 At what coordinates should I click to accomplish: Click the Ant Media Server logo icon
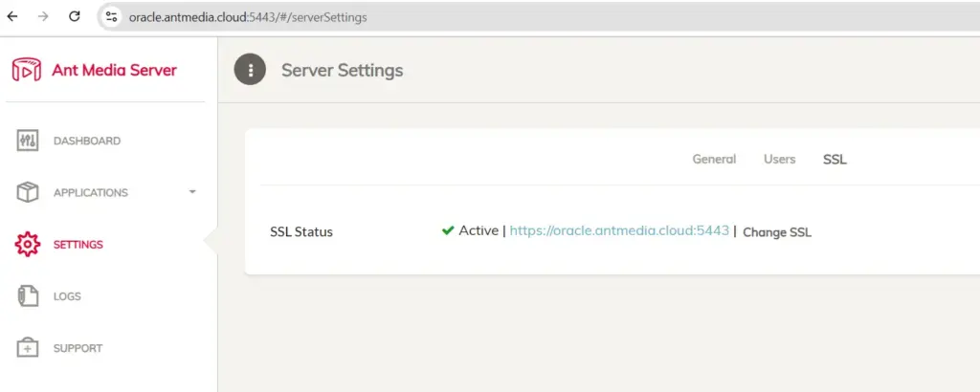26,70
